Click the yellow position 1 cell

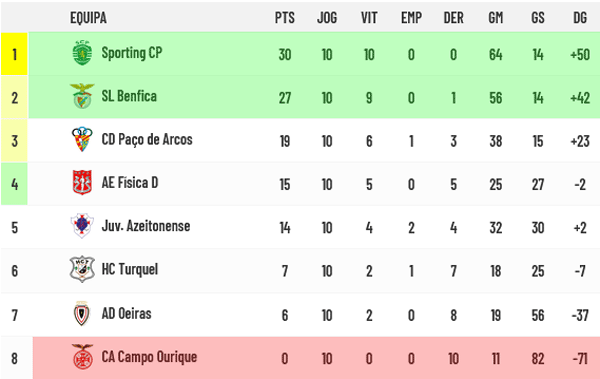(x=14, y=54)
